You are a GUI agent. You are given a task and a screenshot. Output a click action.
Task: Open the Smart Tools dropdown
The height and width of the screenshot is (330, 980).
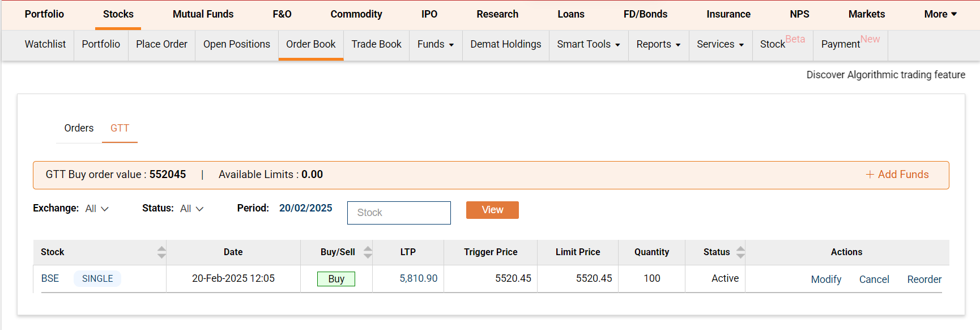point(588,44)
